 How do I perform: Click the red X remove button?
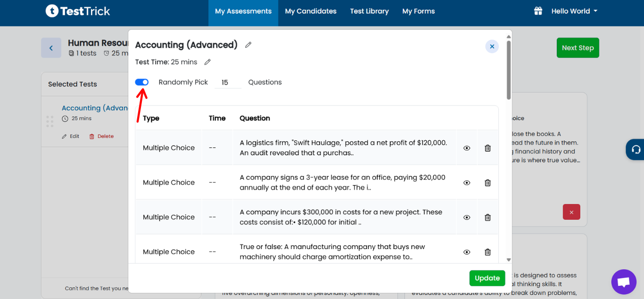tap(571, 212)
